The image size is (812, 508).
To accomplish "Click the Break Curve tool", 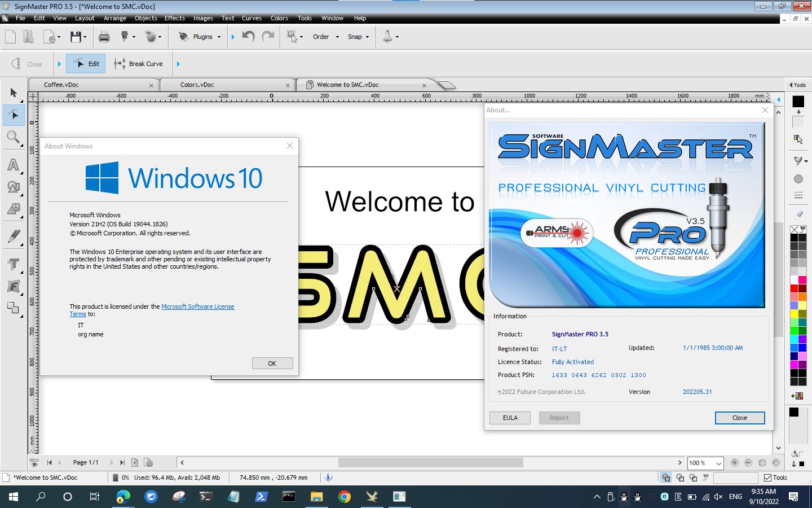I will [x=138, y=64].
